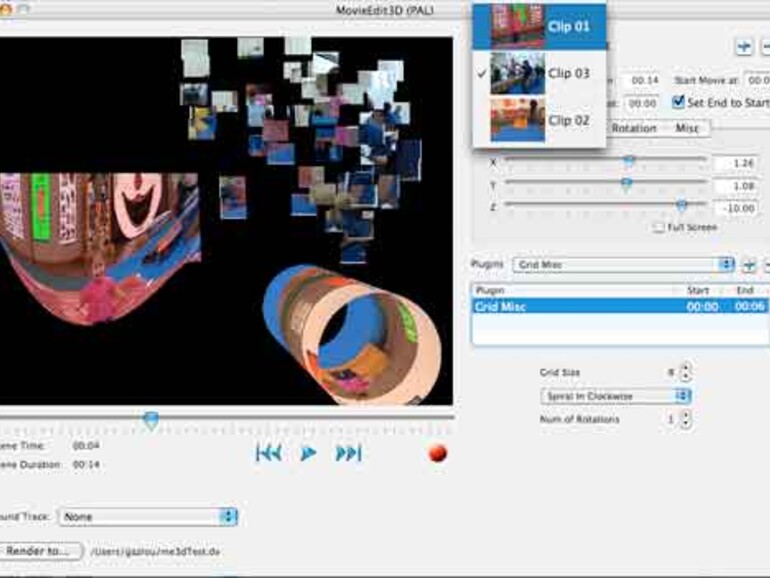This screenshot has width=770, height=578.
Task: Pick Clip 02 from the clip list
Action: [x=539, y=120]
